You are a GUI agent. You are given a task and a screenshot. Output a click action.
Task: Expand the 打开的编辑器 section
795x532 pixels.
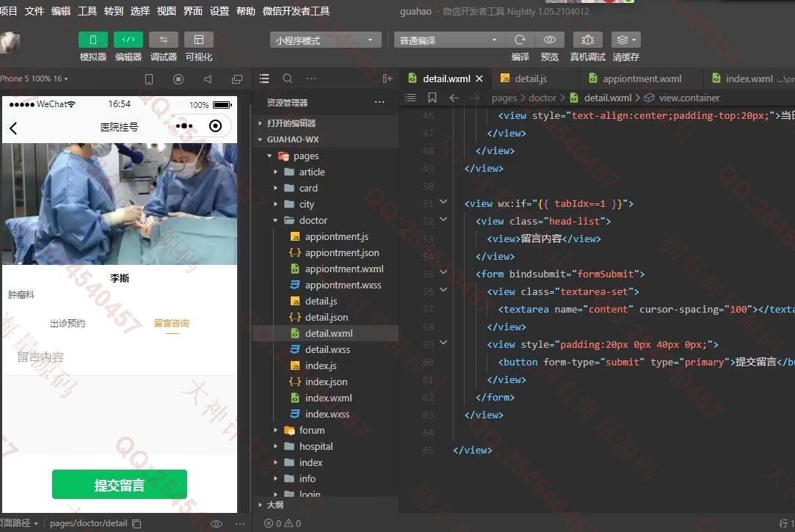point(324,123)
